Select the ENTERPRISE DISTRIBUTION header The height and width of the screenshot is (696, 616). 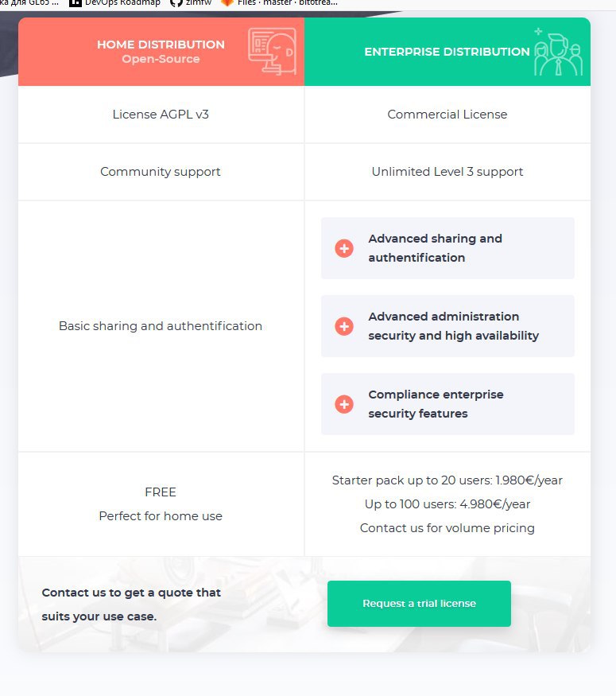pos(447,52)
